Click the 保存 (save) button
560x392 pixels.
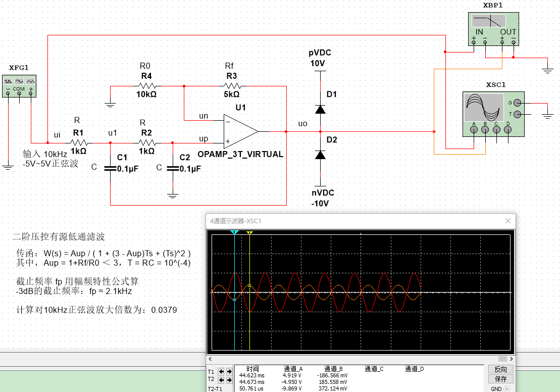[x=500, y=379]
